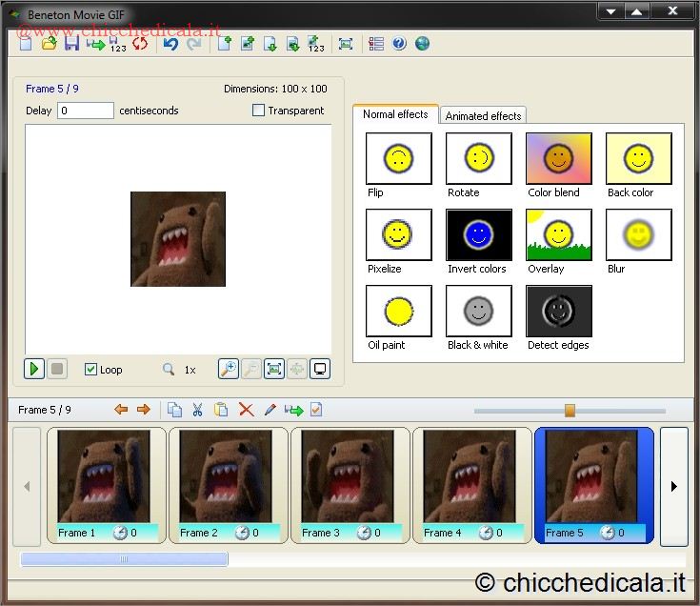This screenshot has width=700, height=606.
Task: Click the Delay centiseconds input field
Action: 86,111
